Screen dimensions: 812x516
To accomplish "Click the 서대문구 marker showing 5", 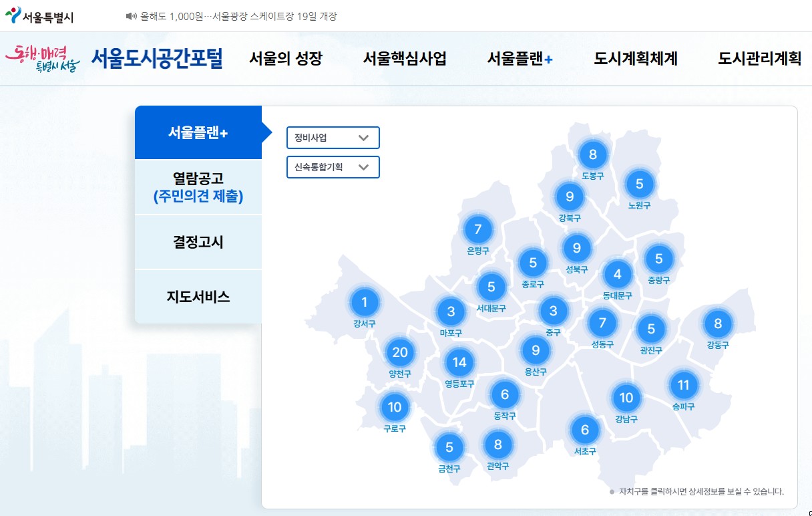I will (x=491, y=287).
